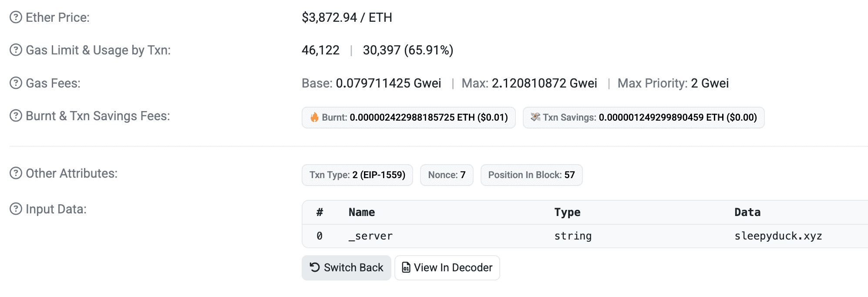This screenshot has height=297, width=868.
Task: Click the Other Attributes help icon
Action: (16, 173)
